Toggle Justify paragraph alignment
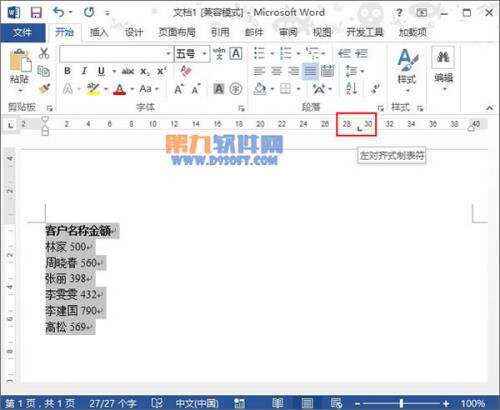The height and width of the screenshot is (410, 500). click(310, 71)
